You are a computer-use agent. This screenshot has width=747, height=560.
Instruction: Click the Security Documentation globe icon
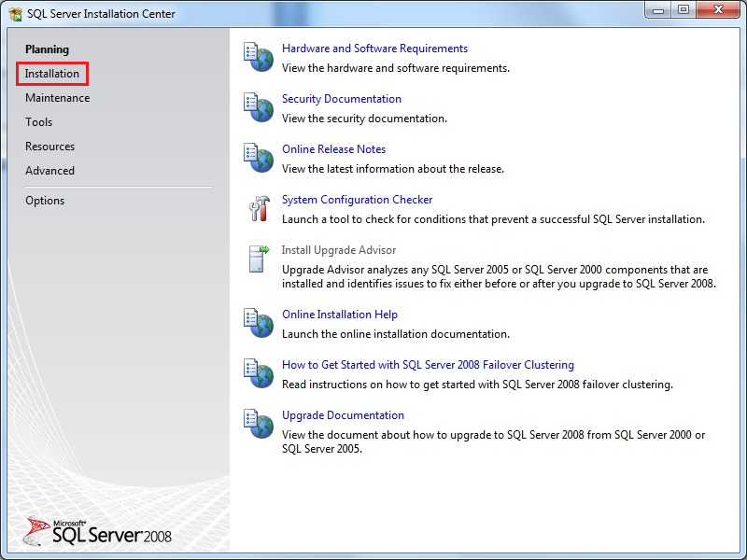259,107
